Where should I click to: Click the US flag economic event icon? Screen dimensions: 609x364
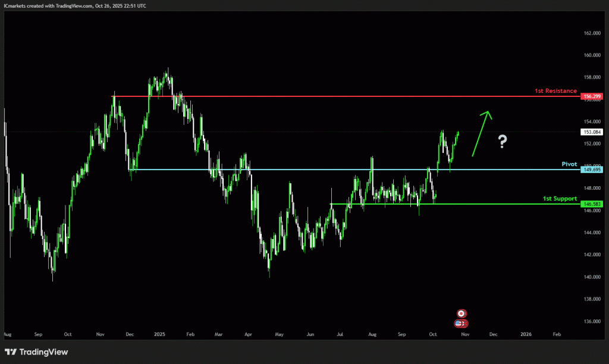(x=459, y=324)
